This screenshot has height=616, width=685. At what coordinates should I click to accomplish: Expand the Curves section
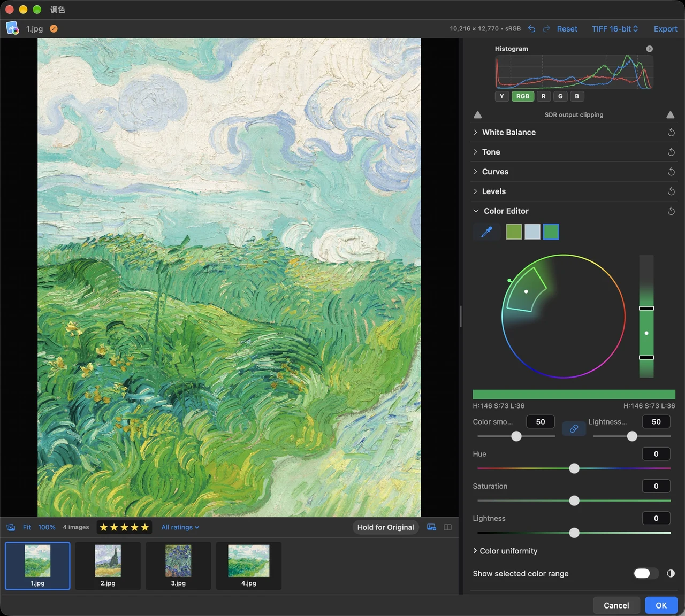point(475,172)
